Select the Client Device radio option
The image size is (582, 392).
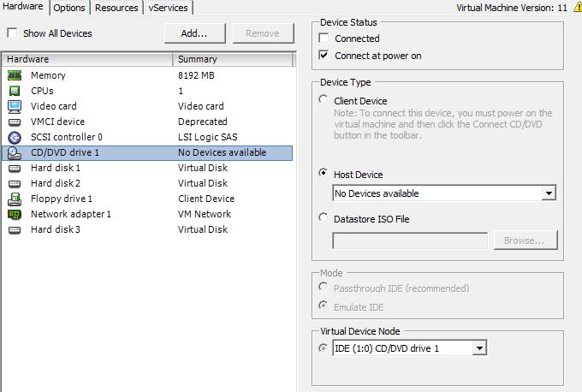pyautogui.click(x=324, y=101)
